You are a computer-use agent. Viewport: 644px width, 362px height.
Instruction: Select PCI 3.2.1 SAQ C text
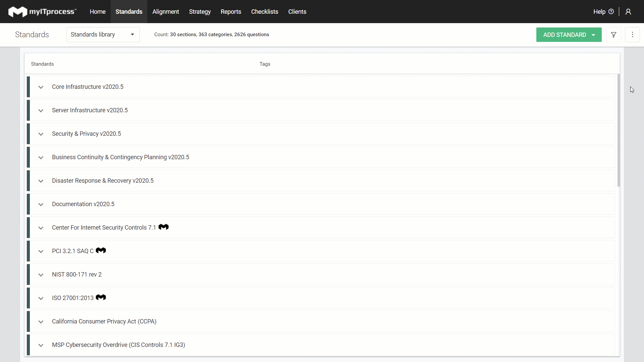[73, 251]
